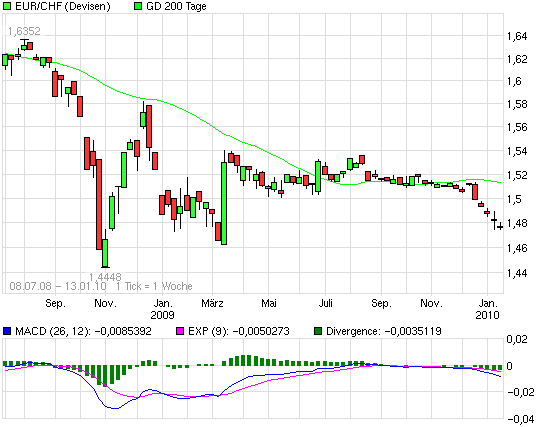Viewport: 545px width, 427px height.
Task: Click the 1,56 price axis label
Action: coord(517,128)
